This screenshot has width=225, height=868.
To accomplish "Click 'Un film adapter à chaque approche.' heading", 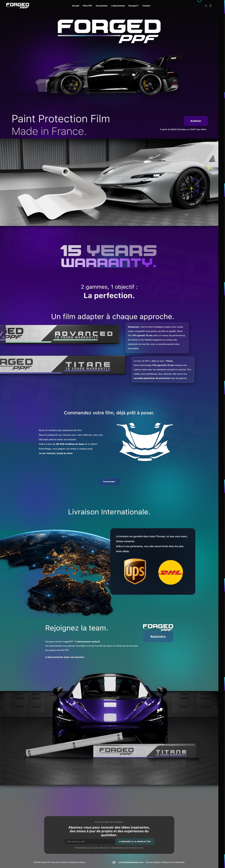I will point(112,317).
